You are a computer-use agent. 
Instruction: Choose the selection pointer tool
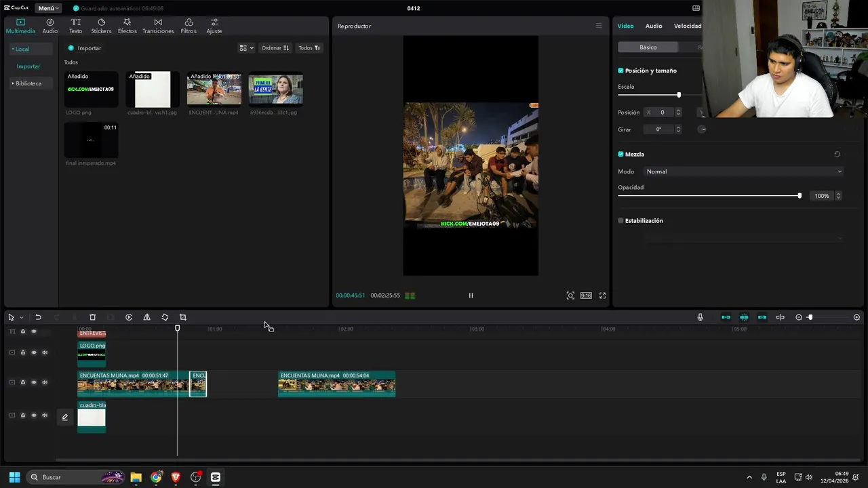pyautogui.click(x=11, y=317)
